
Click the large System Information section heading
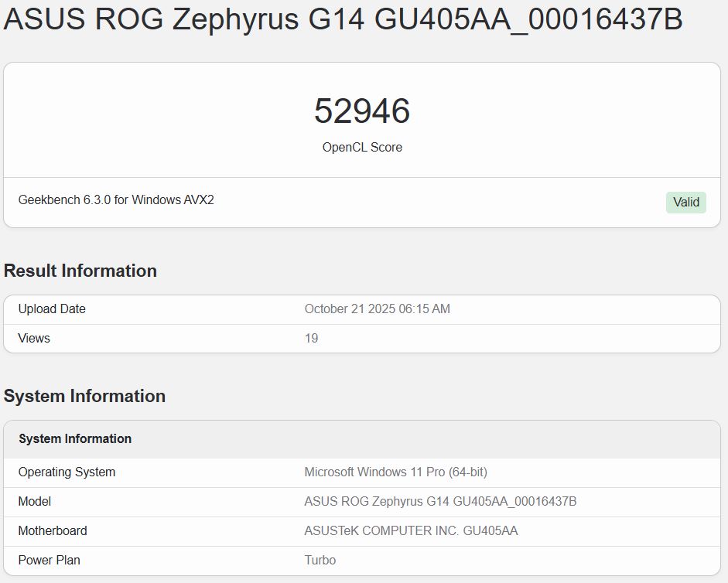click(x=84, y=396)
